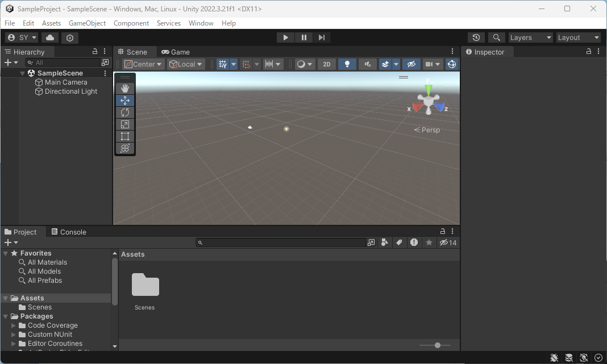Toggle the grid visibility button
Screen dimensions: 607x364
223,64
